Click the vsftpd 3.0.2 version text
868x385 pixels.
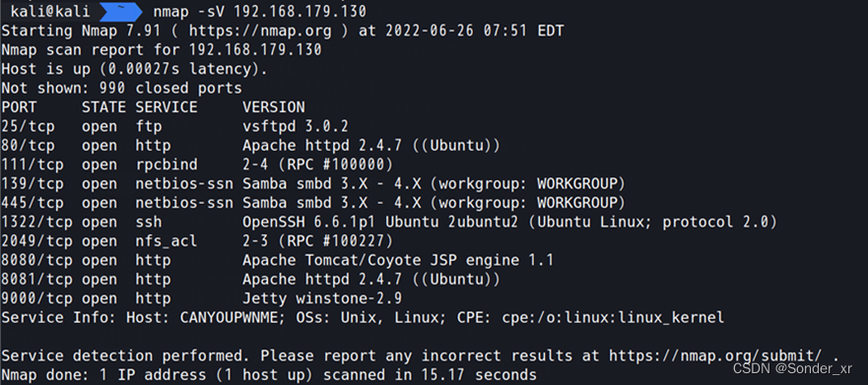pyautogui.click(x=296, y=126)
